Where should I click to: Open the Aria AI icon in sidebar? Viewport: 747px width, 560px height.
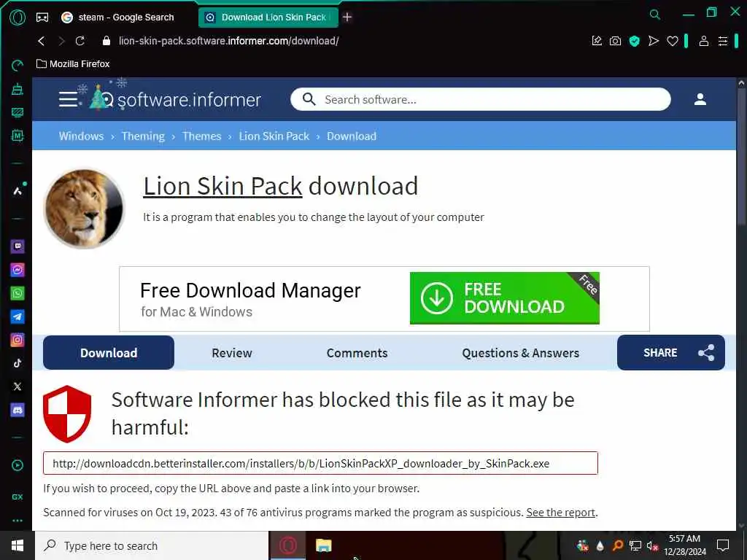(x=18, y=191)
